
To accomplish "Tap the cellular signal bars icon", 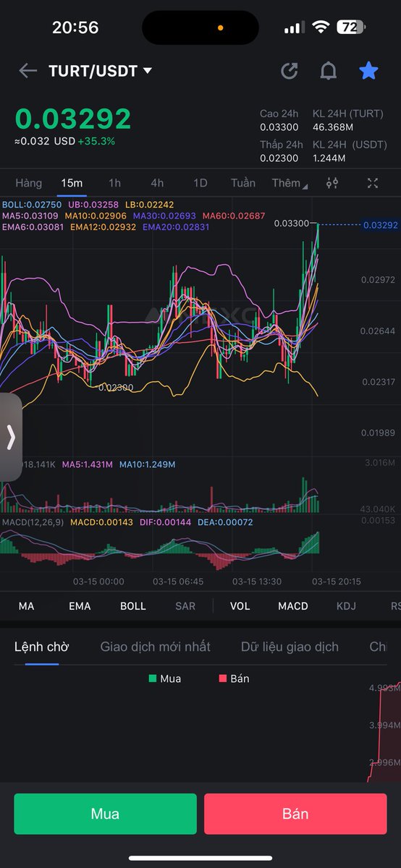I will 294,27.
